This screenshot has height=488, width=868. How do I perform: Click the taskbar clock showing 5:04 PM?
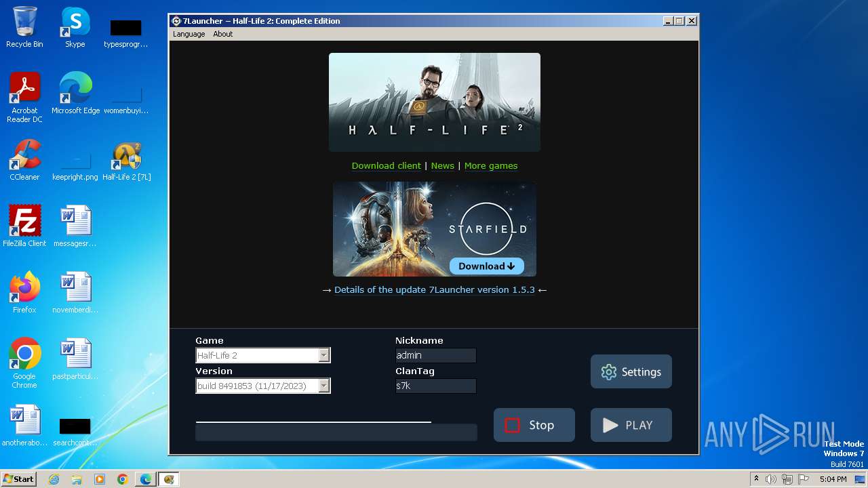833,479
